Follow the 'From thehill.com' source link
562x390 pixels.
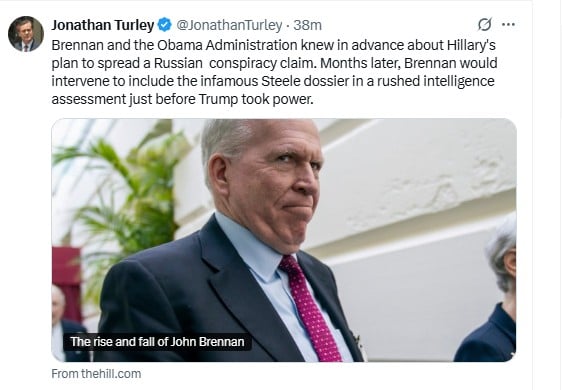click(96, 374)
